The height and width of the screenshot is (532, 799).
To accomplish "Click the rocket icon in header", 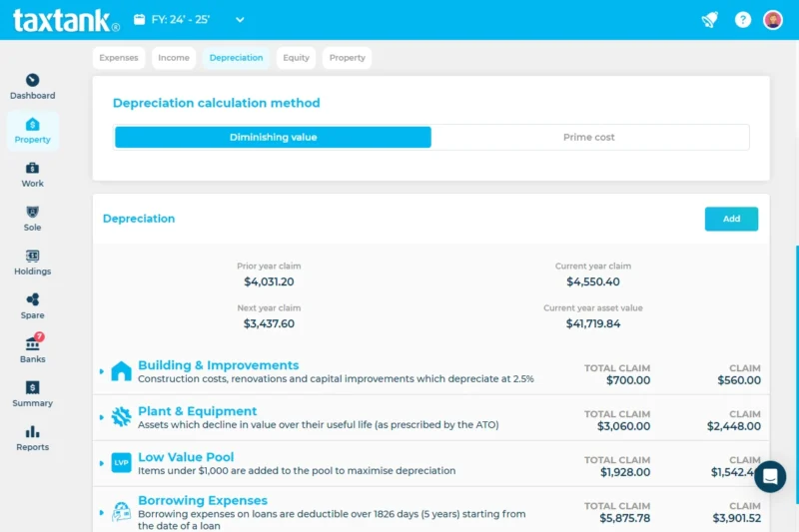I will 709,20.
